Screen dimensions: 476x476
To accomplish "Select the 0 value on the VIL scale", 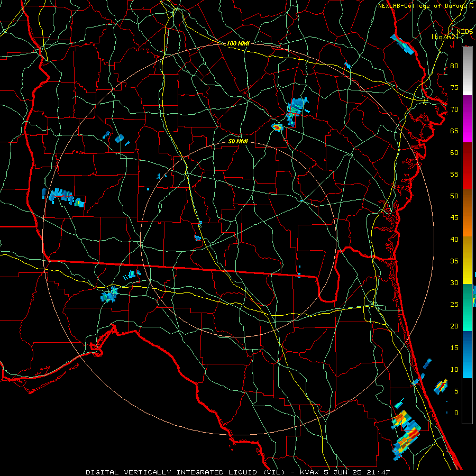I will point(456,413).
